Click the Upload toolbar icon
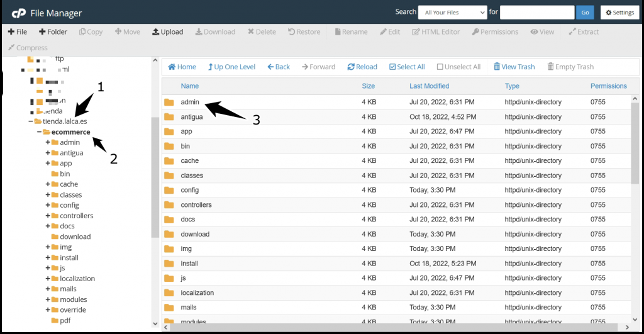644x334 pixels. tap(156, 32)
